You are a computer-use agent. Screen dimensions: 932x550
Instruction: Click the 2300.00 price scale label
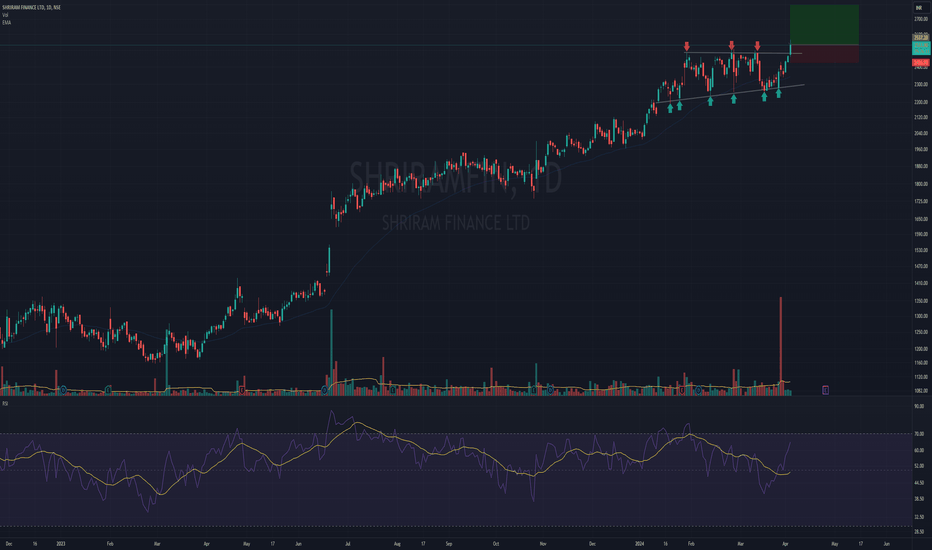click(921, 84)
